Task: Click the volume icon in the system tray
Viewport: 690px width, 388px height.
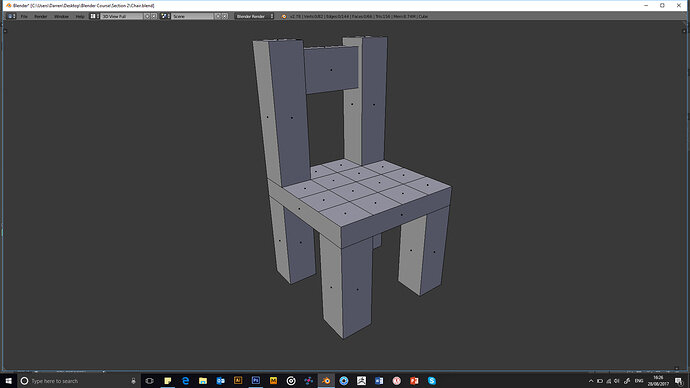Action: (x=617, y=381)
